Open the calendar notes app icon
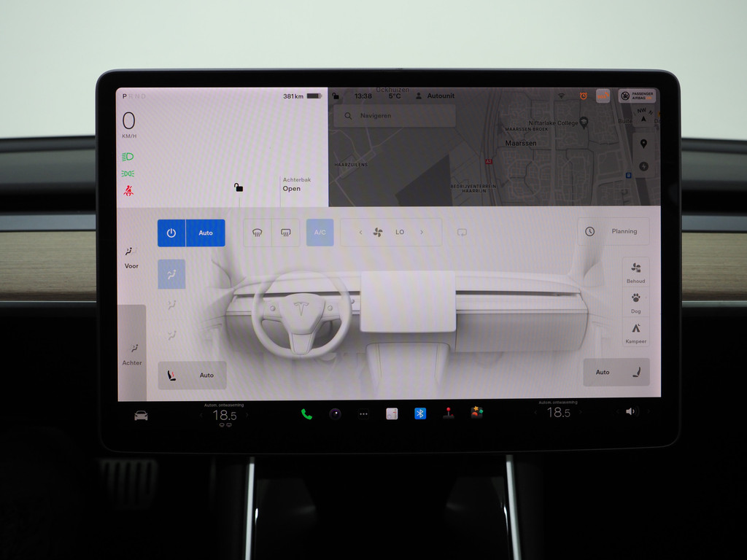 pos(392,414)
